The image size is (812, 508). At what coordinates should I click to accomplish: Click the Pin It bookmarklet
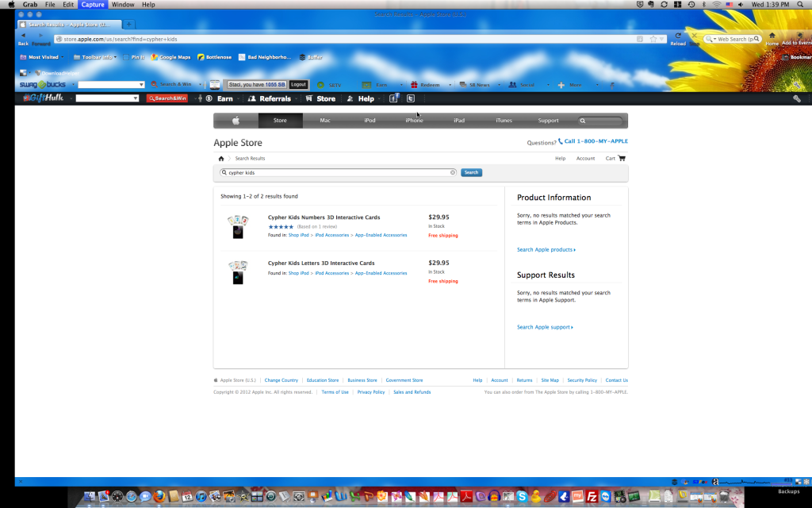(133, 57)
